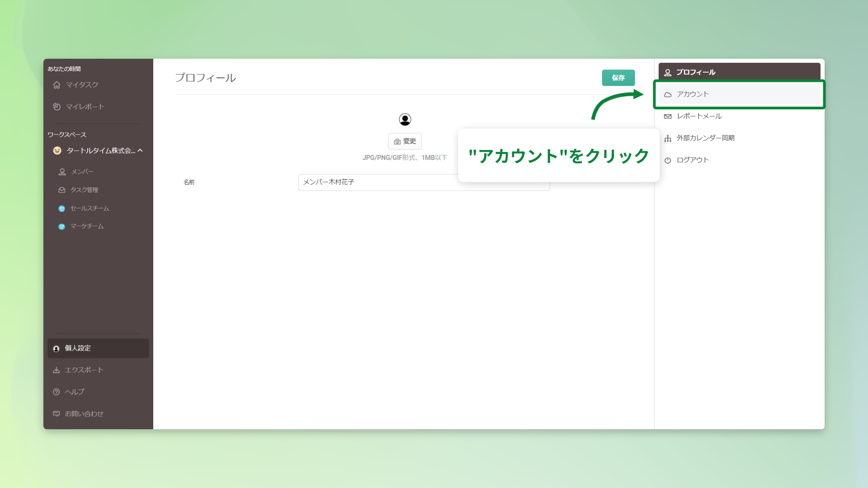Select 個人設定 in the sidebar
Screen dimensions: 868x488
click(x=77, y=348)
